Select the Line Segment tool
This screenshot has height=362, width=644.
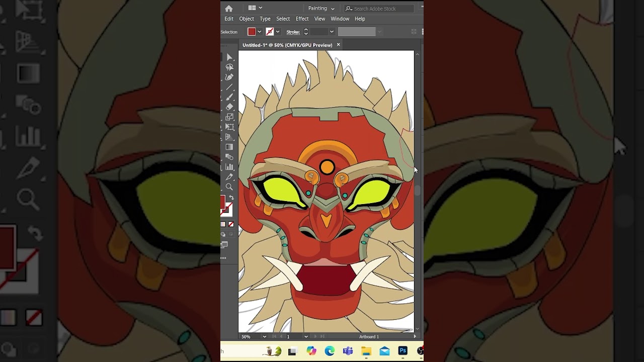coord(229,87)
